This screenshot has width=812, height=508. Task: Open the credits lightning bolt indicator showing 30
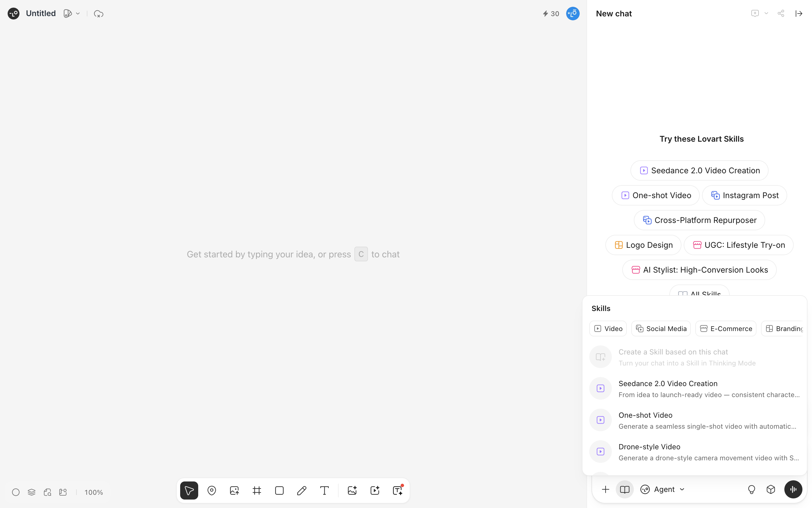pyautogui.click(x=551, y=14)
